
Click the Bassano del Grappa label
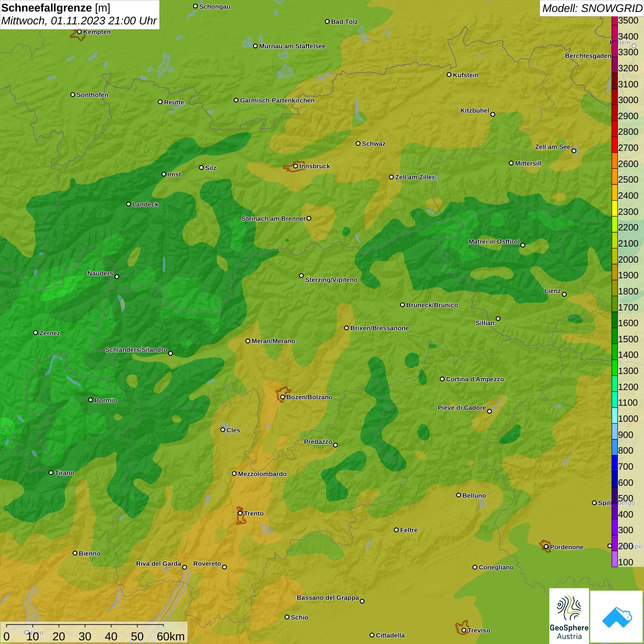(328, 598)
